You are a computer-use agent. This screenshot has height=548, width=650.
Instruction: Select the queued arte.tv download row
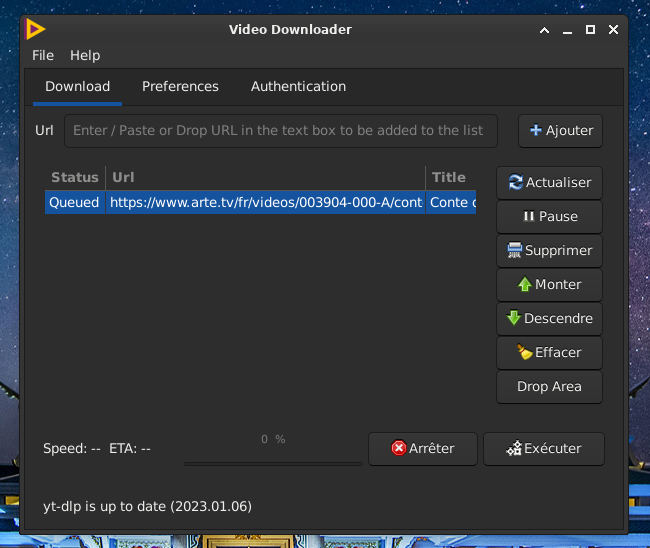260,202
